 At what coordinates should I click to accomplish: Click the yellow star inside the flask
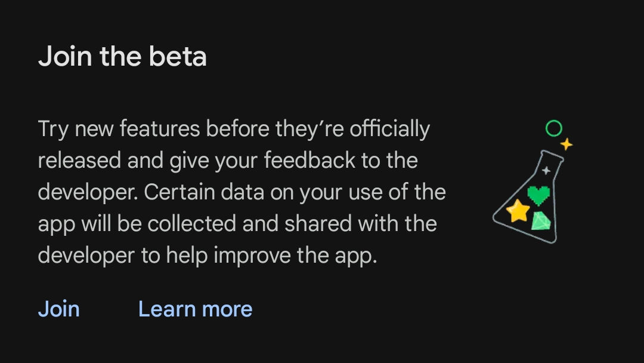(x=518, y=211)
